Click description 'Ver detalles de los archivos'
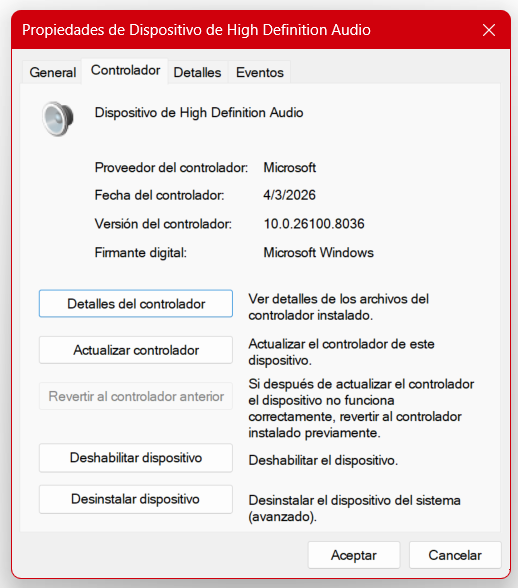Viewport: 518px width, 588px height. [x=338, y=307]
